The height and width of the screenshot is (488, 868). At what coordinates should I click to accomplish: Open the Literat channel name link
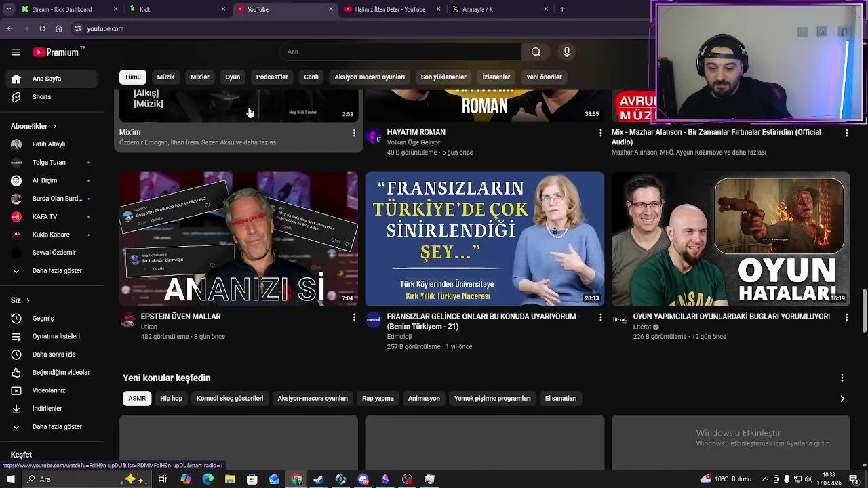642,327
